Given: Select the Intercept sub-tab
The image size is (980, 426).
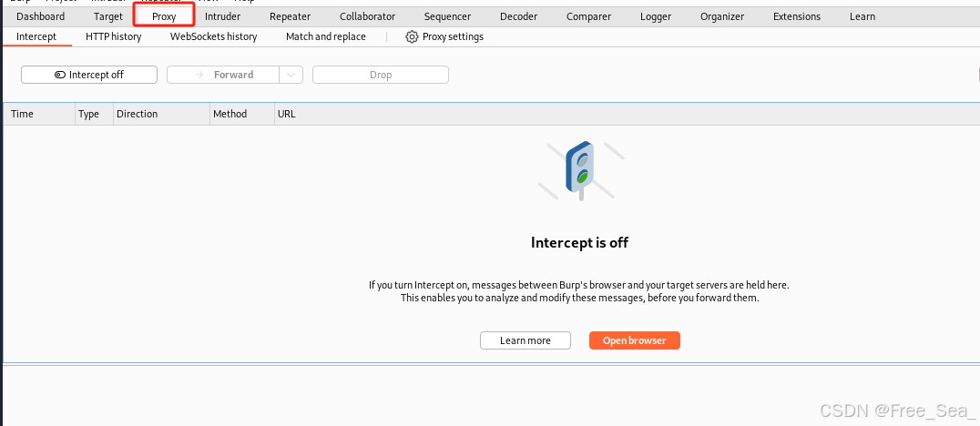Looking at the screenshot, I should pyautogui.click(x=36, y=36).
